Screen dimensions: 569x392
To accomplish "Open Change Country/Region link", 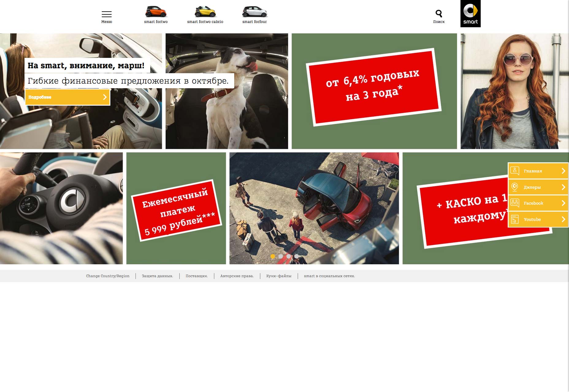I will coord(108,276).
